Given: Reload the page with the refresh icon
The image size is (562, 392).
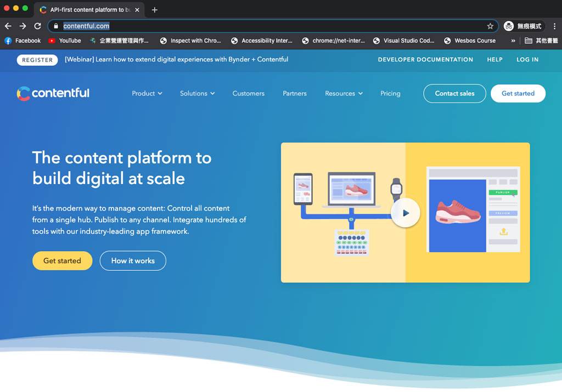Looking at the screenshot, I should coord(37,26).
